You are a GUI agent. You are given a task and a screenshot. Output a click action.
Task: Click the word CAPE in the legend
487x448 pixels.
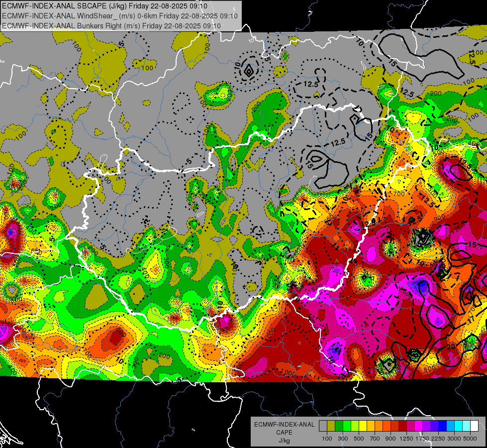coord(284,432)
